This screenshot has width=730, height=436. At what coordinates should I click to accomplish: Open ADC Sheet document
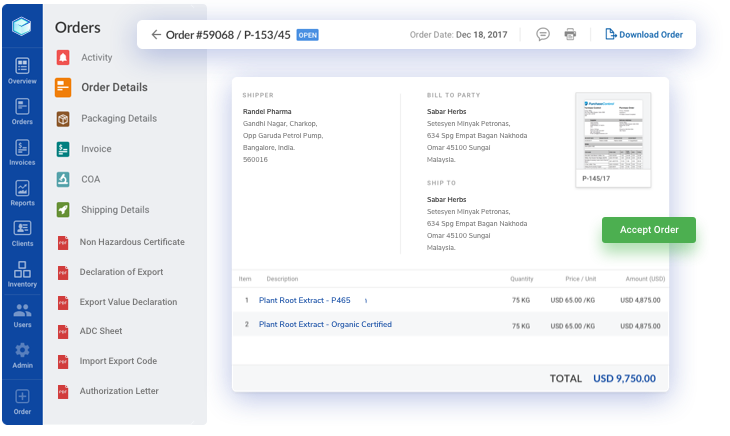click(101, 331)
